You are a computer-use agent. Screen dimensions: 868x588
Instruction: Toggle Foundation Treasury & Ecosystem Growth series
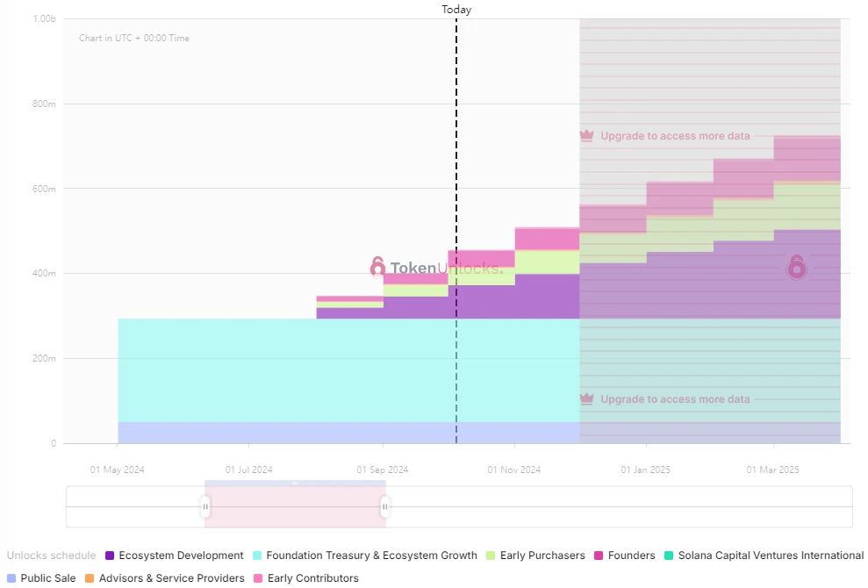click(x=371, y=556)
